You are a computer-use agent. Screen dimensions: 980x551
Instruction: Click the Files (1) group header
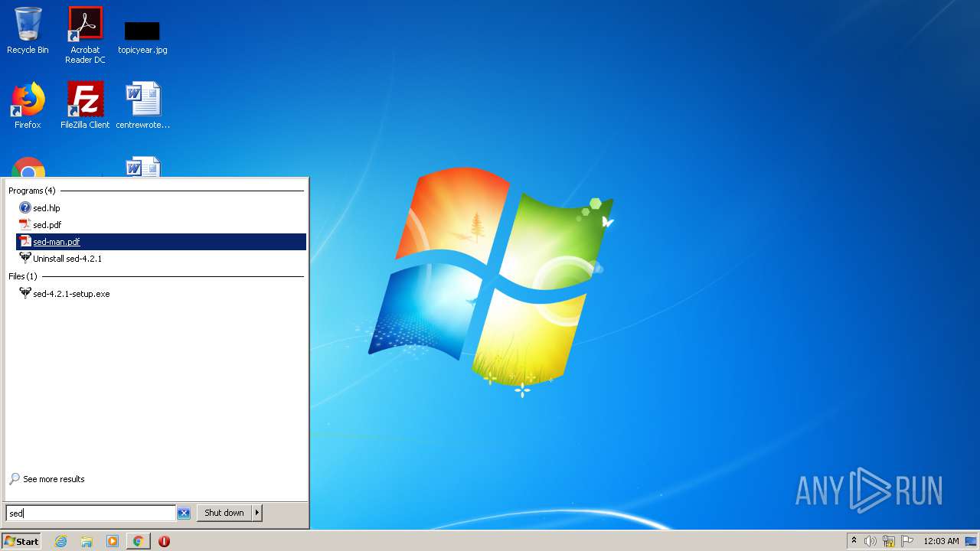tap(23, 276)
